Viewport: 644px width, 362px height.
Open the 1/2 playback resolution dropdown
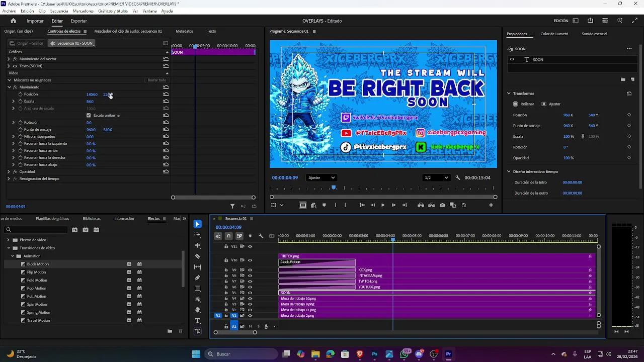point(436,177)
